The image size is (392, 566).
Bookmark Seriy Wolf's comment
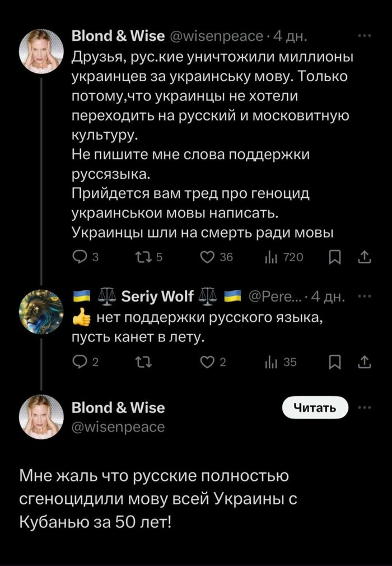335,363
